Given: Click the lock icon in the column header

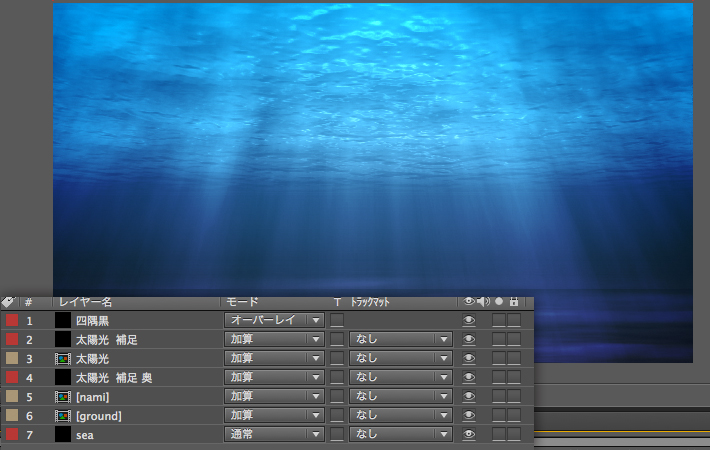Looking at the screenshot, I should pos(514,301).
